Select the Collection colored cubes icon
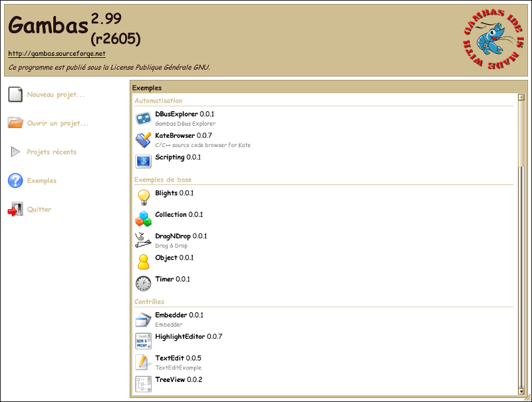The width and height of the screenshot is (532, 402). coord(143,219)
